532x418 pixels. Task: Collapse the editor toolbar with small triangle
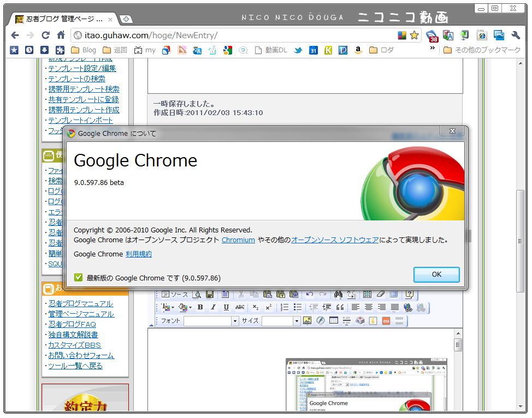(x=151, y=325)
